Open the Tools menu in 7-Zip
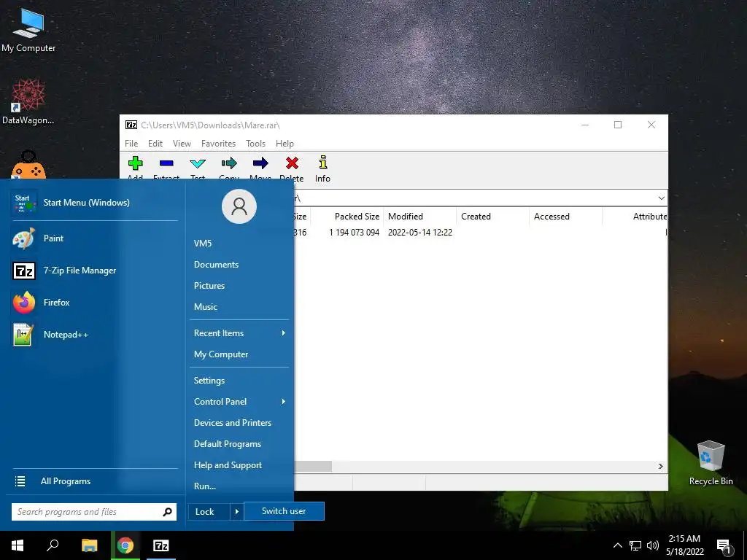Screen dimensions: 747x560 coord(255,144)
